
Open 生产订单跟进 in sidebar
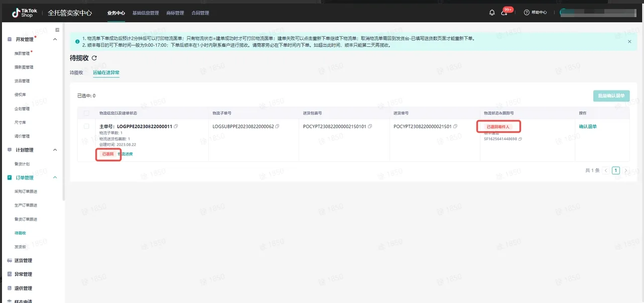point(26,205)
